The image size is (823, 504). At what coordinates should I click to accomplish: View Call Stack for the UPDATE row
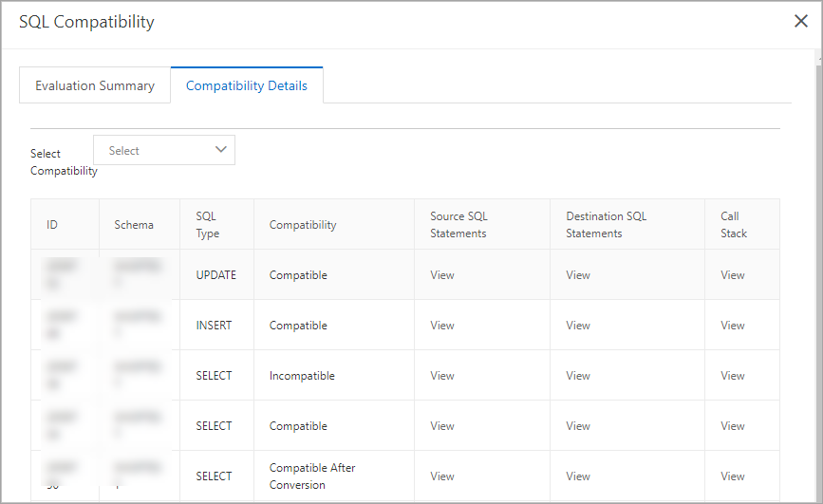[x=732, y=275]
